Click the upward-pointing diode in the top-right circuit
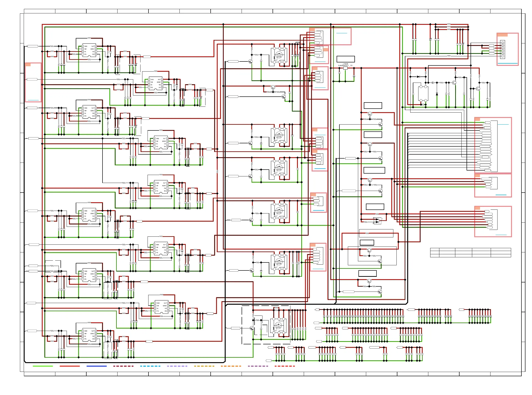This screenshot has width=532, height=395. 437,94
